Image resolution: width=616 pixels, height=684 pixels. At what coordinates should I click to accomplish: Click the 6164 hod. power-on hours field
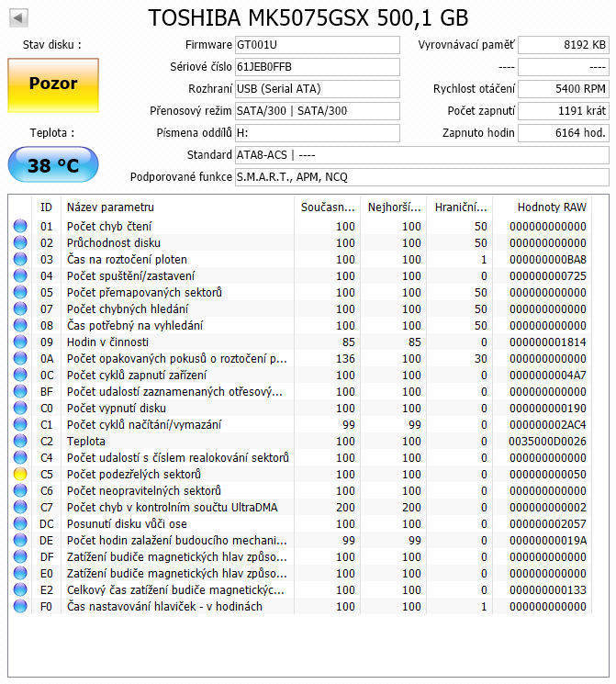pos(563,133)
